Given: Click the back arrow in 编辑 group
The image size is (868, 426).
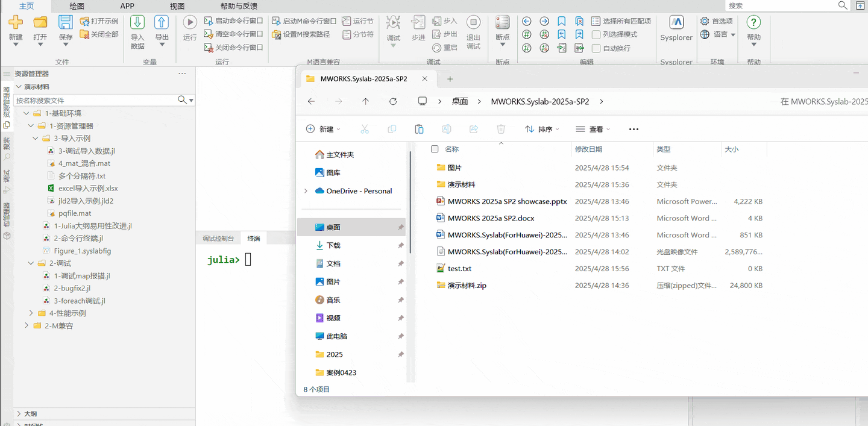Looking at the screenshot, I should coord(527,21).
